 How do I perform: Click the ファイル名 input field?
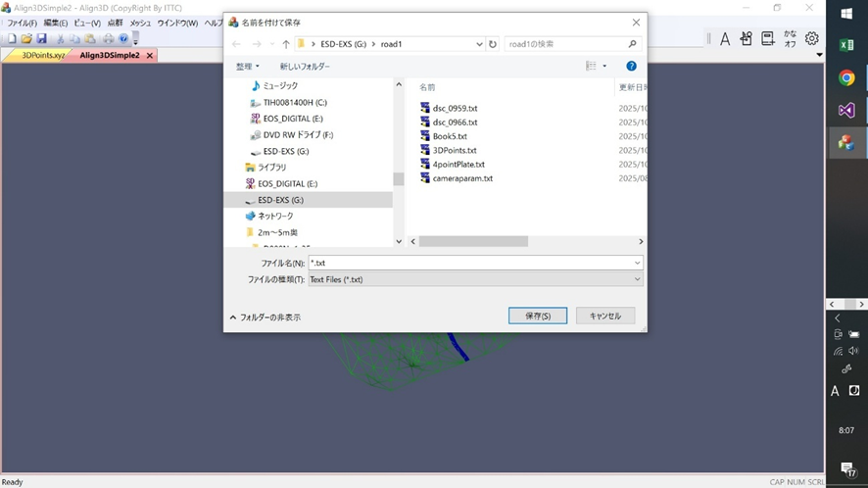(470, 263)
